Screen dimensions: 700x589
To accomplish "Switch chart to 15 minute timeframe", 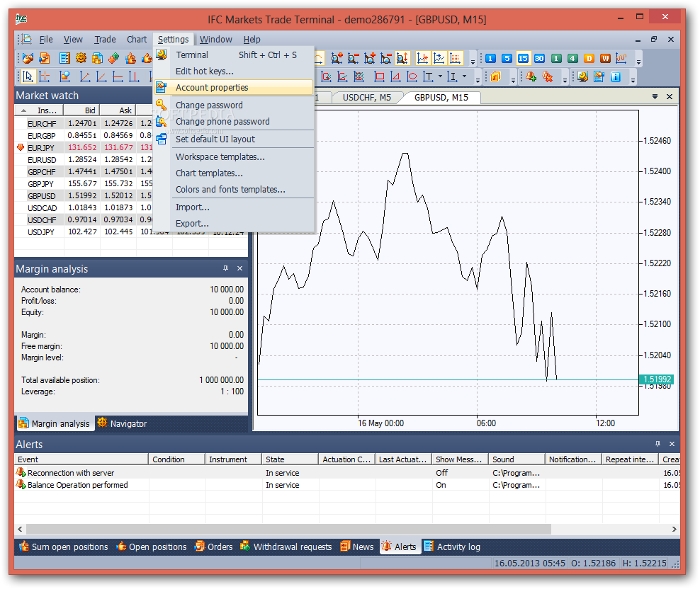I will 523,59.
